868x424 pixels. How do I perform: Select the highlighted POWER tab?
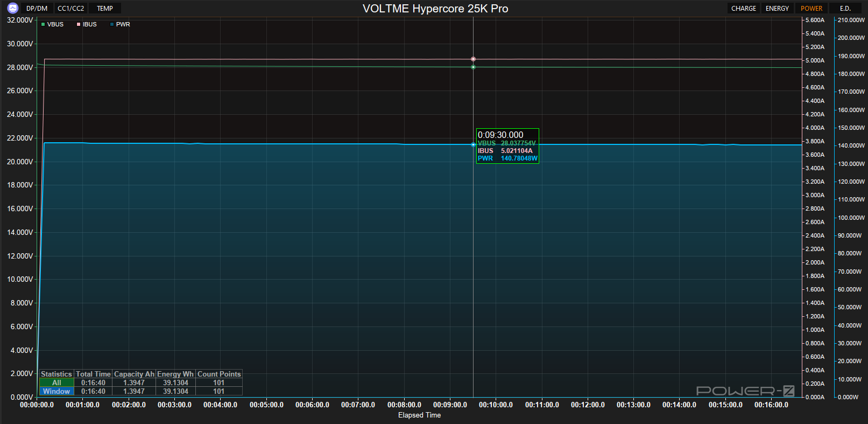(x=811, y=9)
